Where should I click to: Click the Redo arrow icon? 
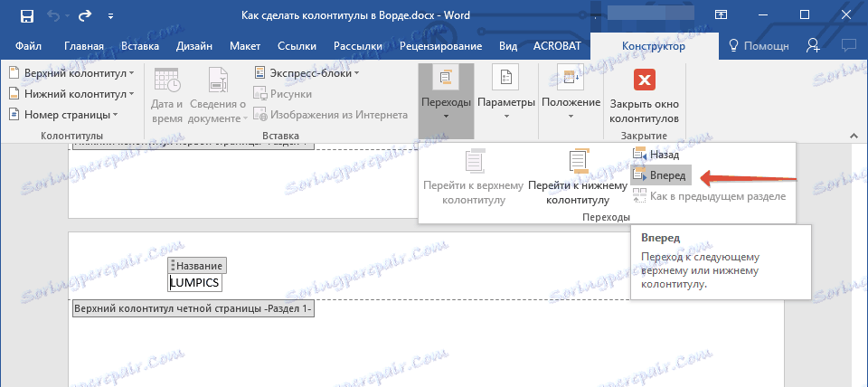[86, 16]
